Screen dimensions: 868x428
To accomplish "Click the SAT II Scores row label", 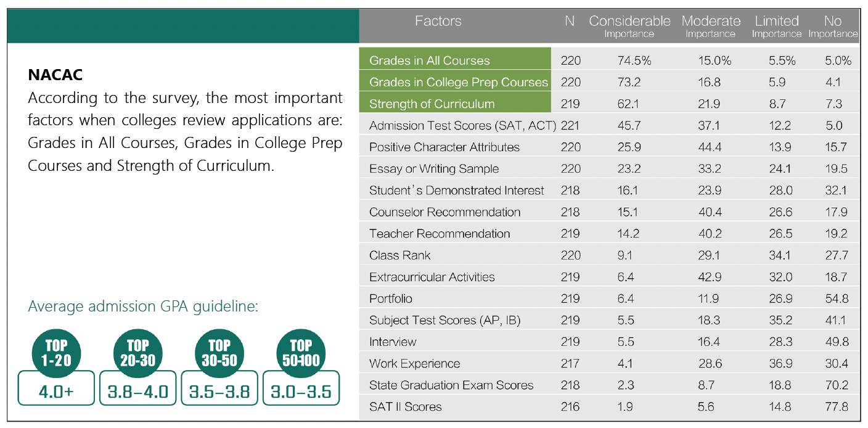I will [x=405, y=406].
